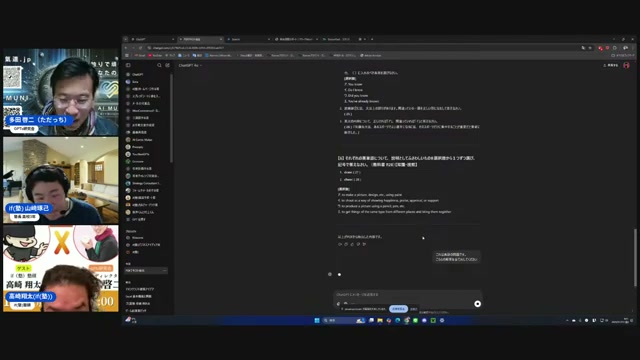Reload the page with the refresh icon
Image resolution: width=640 pixels, height=360 pixels.
[140, 48]
